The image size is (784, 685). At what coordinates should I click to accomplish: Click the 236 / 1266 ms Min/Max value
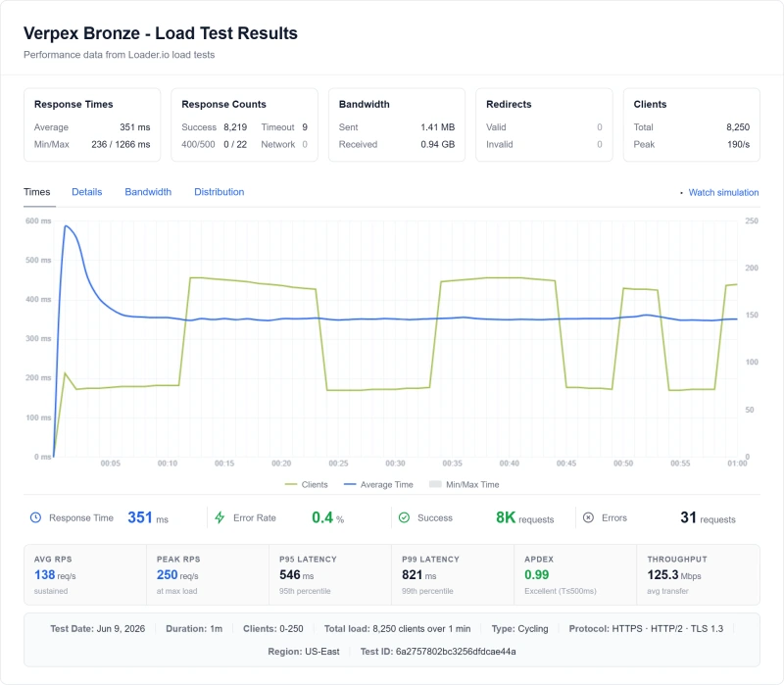click(121, 144)
